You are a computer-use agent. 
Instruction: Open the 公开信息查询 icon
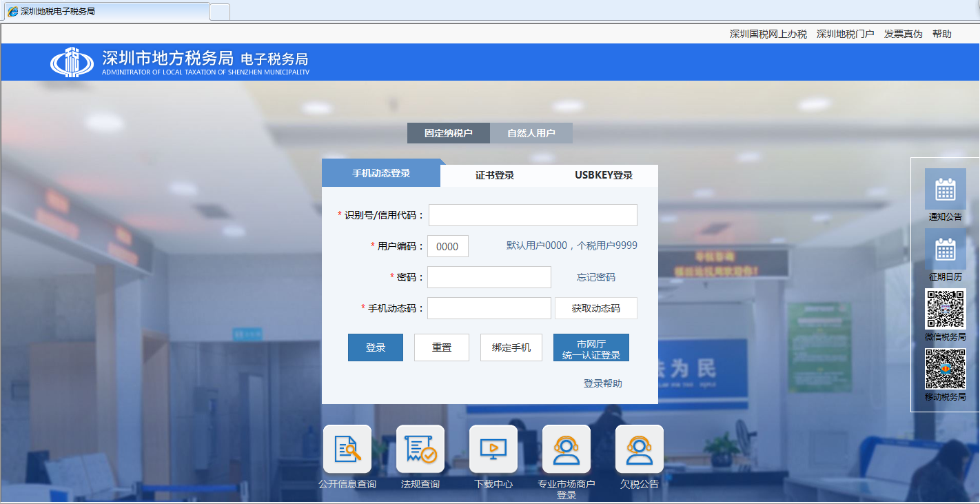click(347, 449)
